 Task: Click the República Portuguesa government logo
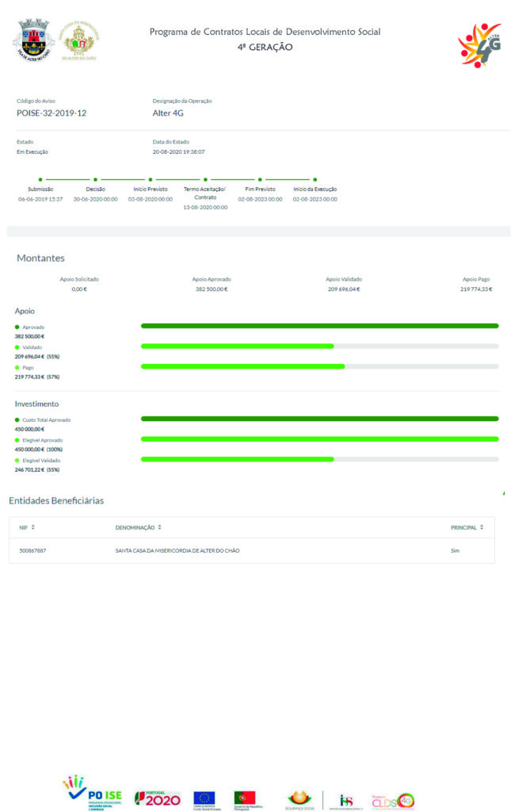coord(245,799)
